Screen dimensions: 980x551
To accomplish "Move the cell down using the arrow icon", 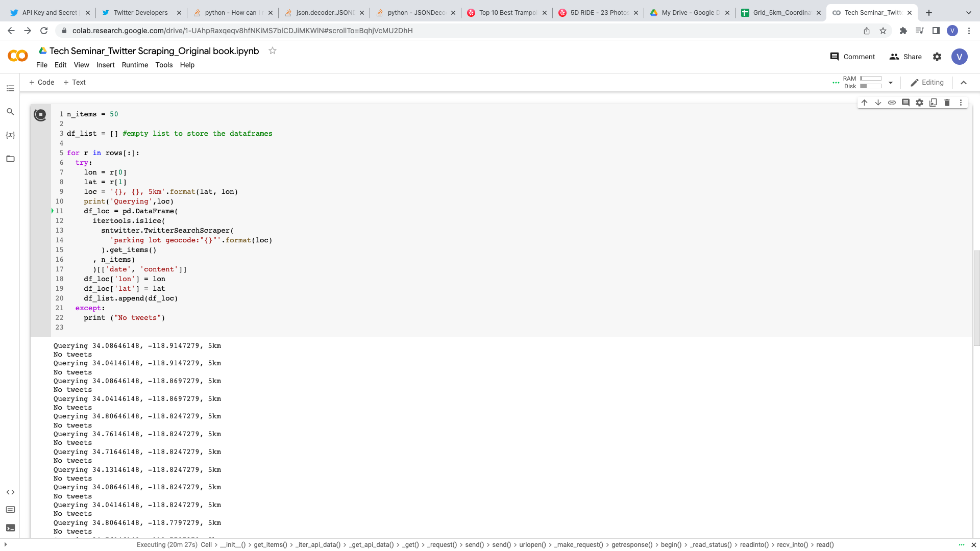I will pyautogui.click(x=878, y=102).
